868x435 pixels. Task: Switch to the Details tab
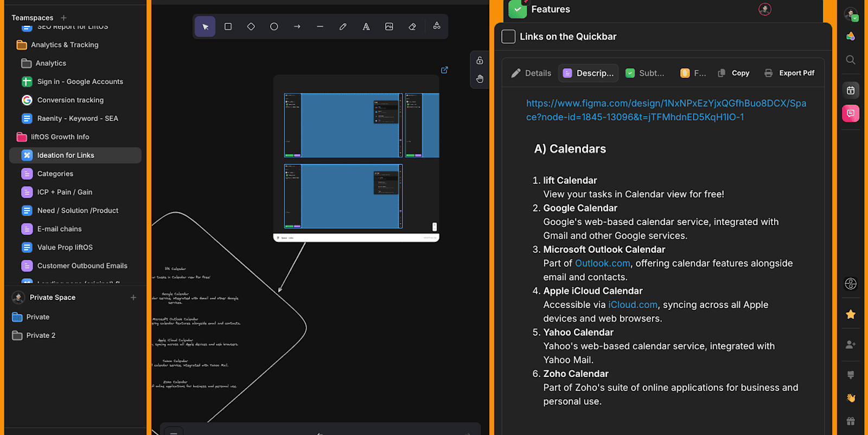tap(531, 73)
